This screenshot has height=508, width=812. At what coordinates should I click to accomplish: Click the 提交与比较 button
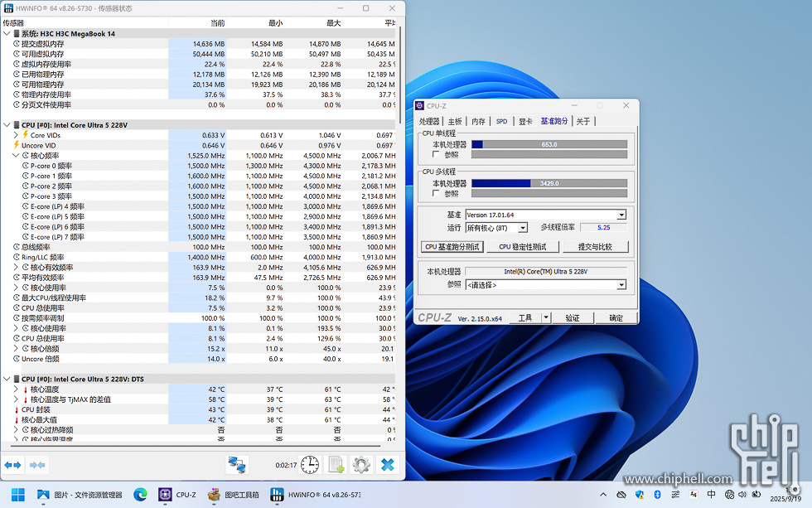(595, 247)
